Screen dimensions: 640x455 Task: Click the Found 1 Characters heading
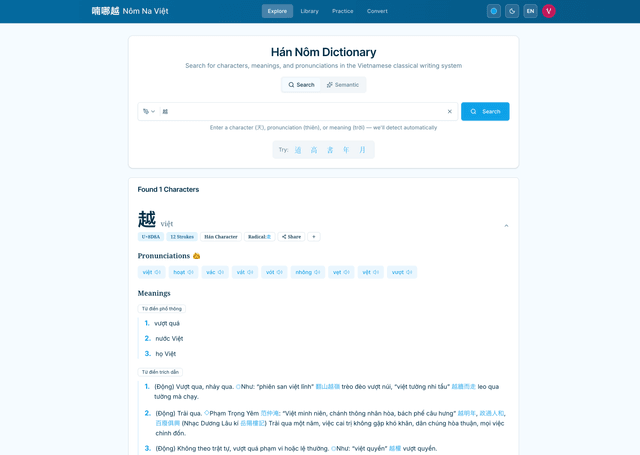(x=168, y=189)
